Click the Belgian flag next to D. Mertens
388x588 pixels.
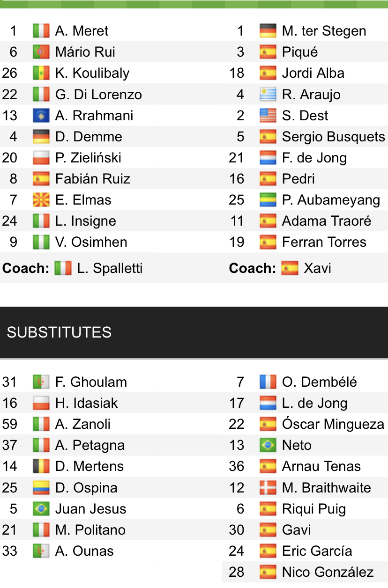coord(41,466)
